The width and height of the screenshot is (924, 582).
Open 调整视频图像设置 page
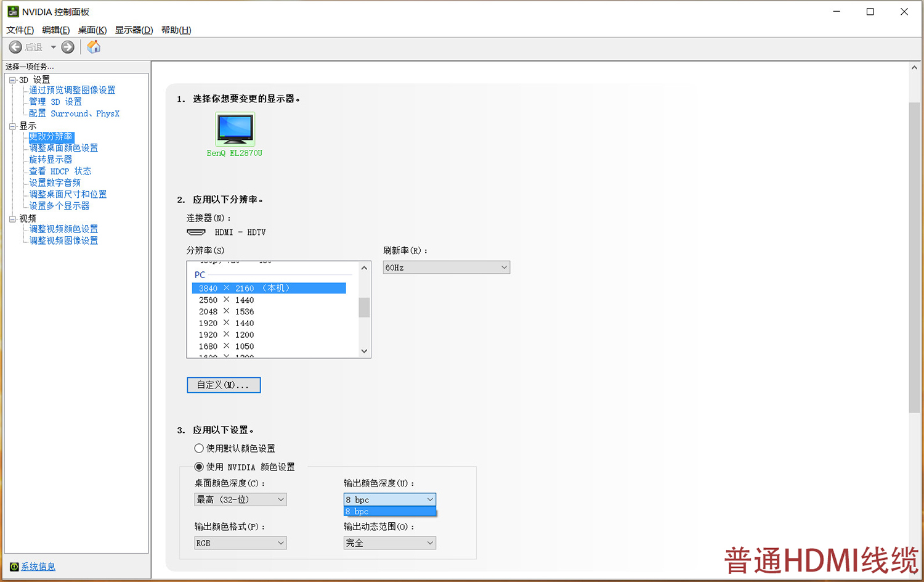point(63,241)
